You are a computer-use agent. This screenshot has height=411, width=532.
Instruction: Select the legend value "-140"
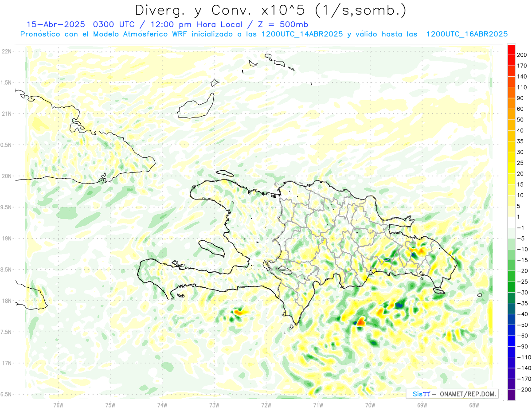pyautogui.click(x=523, y=368)
